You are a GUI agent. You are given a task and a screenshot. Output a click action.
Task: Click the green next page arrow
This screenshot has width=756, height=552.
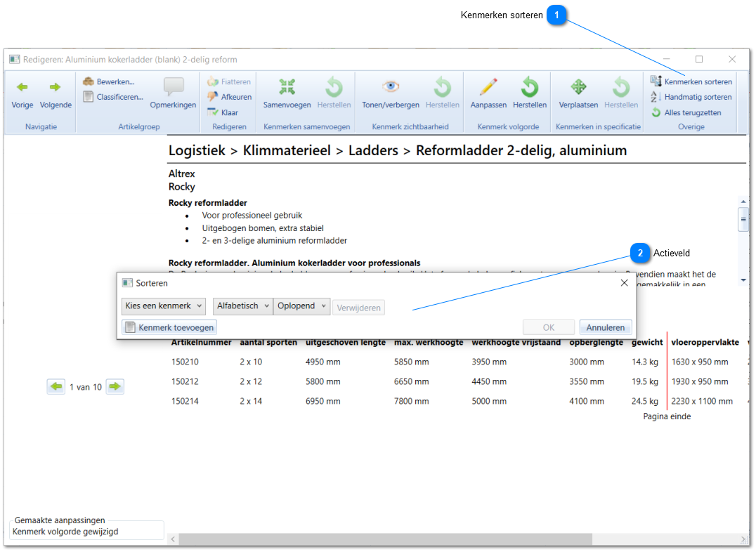115,387
